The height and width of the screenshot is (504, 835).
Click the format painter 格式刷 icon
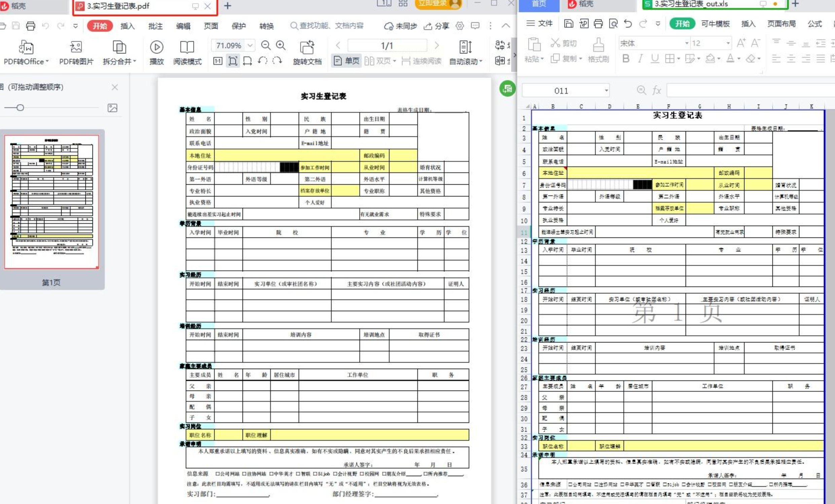point(598,45)
